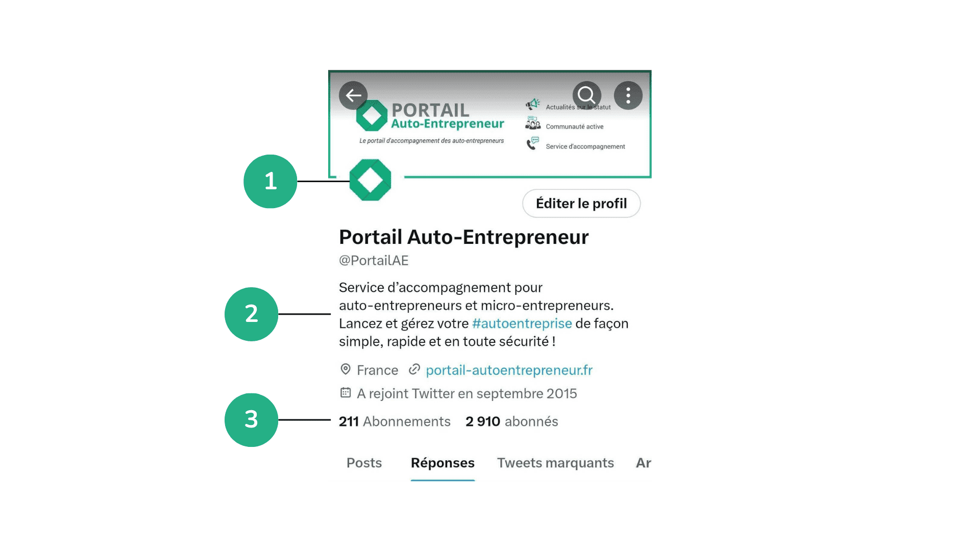This screenshot has height=551, width=980.
Task: Click the link chain icon
Action: [x=414, y=369]
